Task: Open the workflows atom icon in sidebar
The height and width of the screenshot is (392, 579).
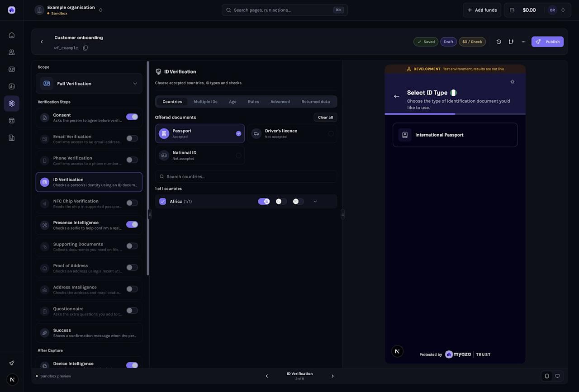Action: tap(12, 104)
